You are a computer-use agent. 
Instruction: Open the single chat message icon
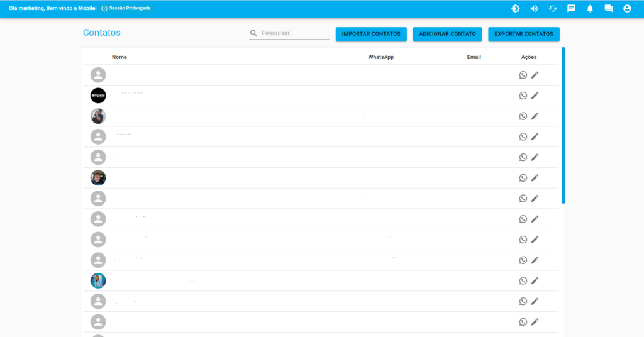tap(571, 9)
